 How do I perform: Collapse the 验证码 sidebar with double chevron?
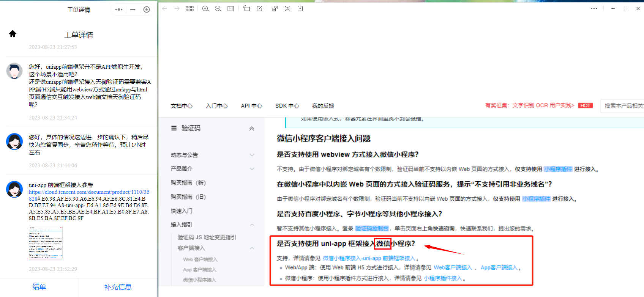point(252,129)
